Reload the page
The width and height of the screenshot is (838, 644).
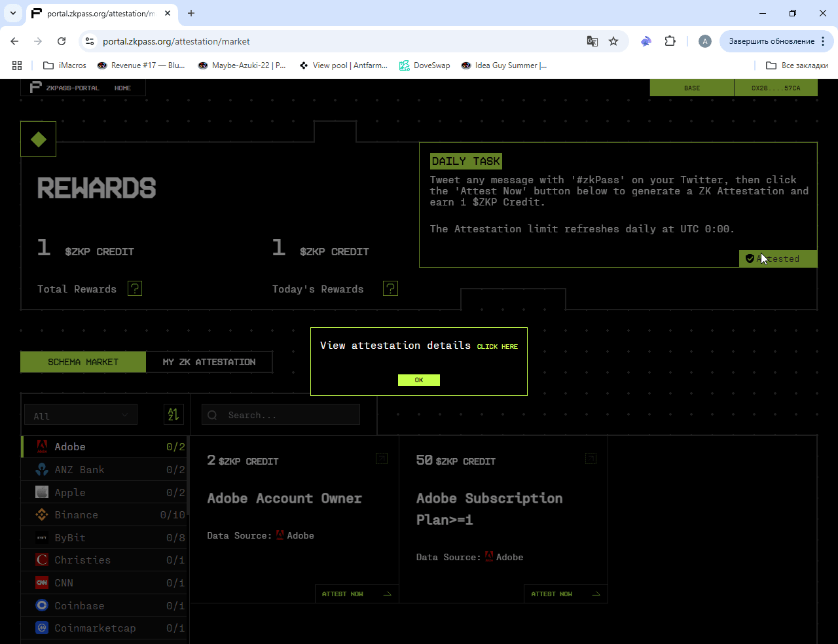[x=62, y=41]
